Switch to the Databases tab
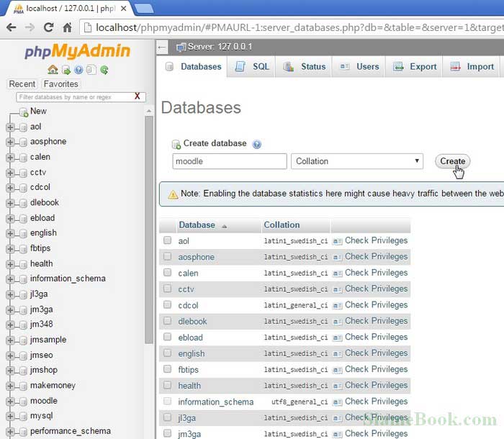Viewport: 504px width, 439px height. pos(192,67)
